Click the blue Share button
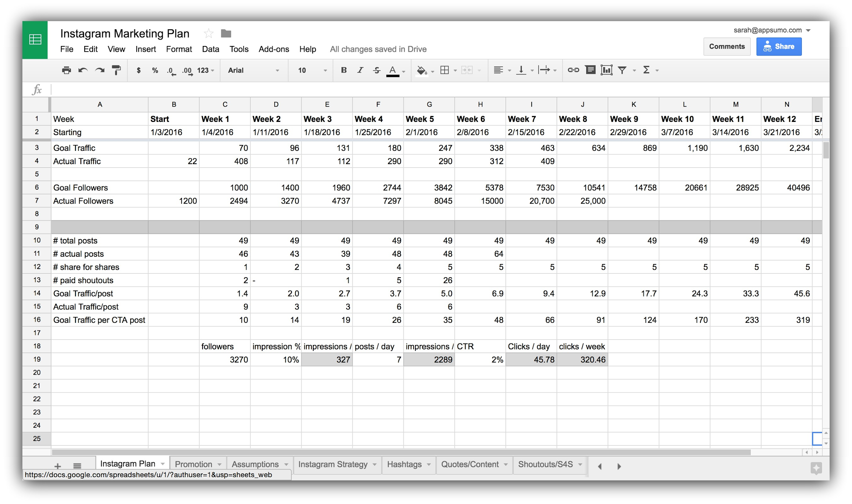852x504 pixels. pyautogui.click(x=779, y=47)
